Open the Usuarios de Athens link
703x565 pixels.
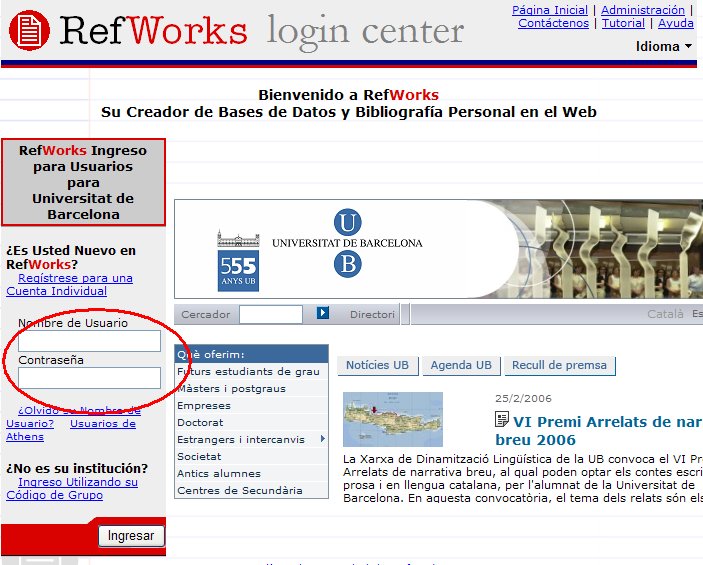point(71,430)
